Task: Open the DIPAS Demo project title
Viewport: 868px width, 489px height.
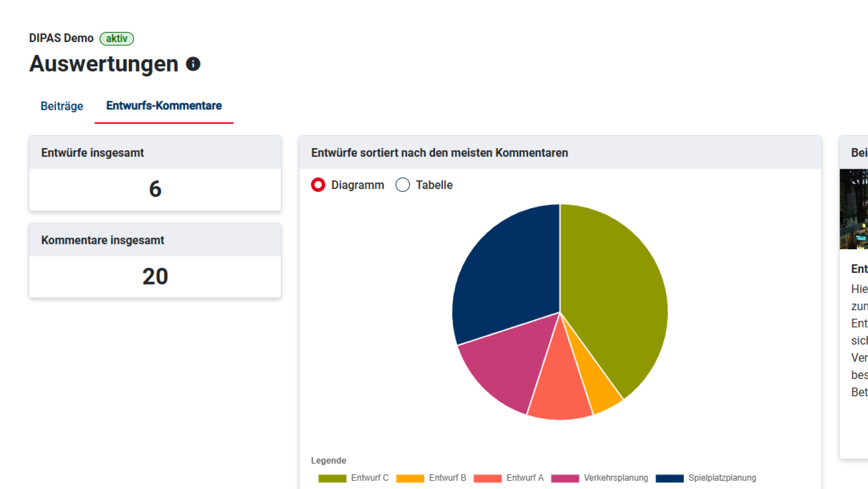Action: pos(61,38)
